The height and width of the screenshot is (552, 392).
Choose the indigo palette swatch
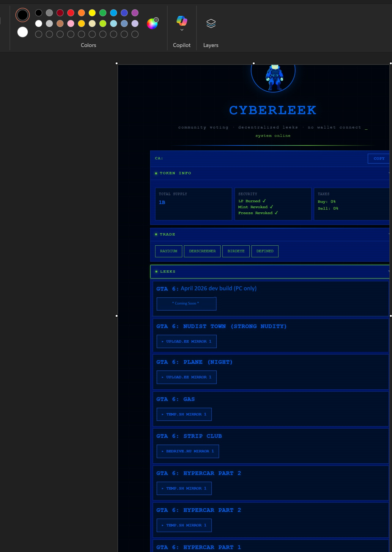click(x=124, y=13)
